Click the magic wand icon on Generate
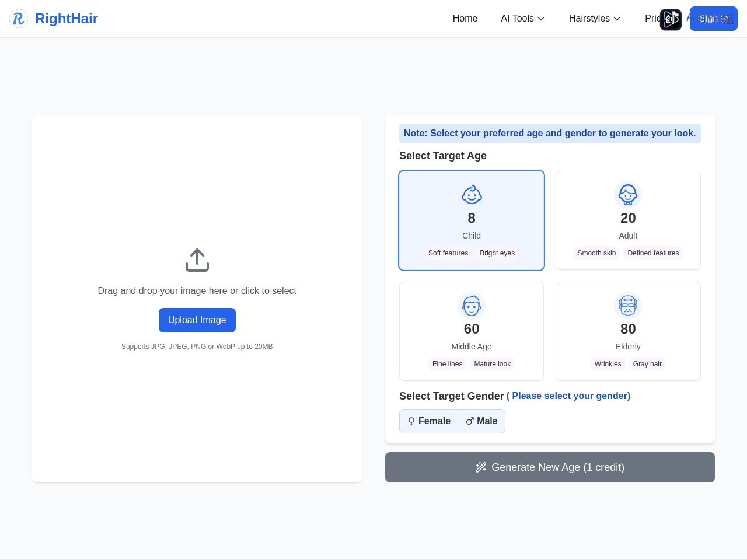The height and width of the screenshot is (560, 747). point(481,467)
